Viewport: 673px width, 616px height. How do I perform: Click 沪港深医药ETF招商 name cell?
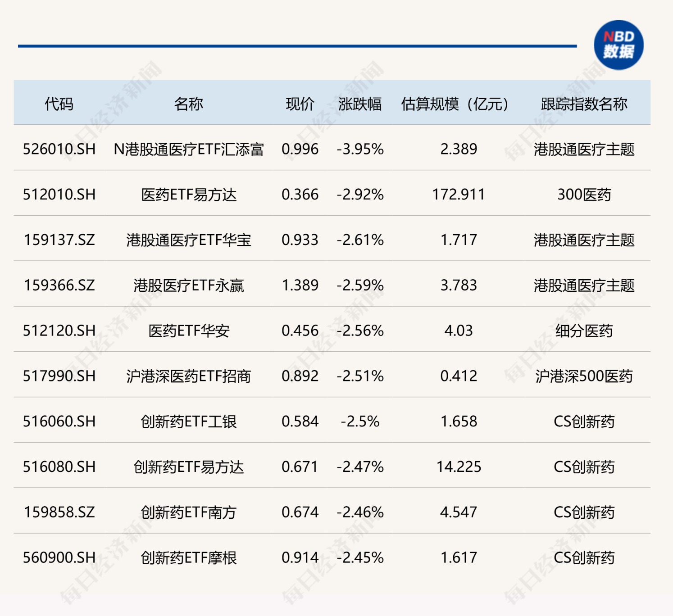pyautogui.click(x=189, y=376)
